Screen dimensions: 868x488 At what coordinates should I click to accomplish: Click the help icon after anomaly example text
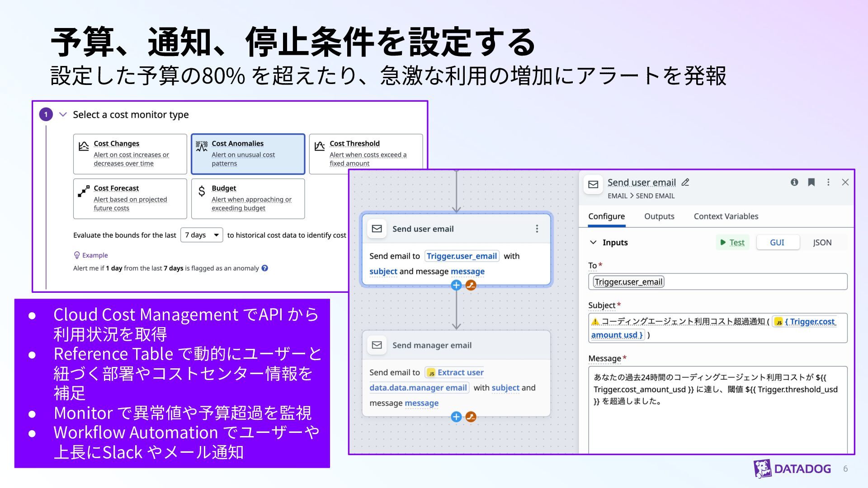[265, 268]
